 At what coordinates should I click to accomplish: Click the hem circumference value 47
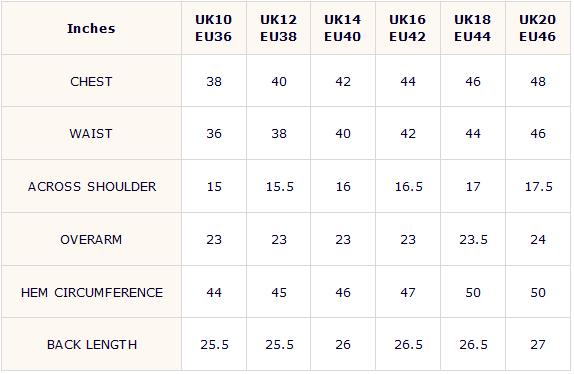coord(408,293)
